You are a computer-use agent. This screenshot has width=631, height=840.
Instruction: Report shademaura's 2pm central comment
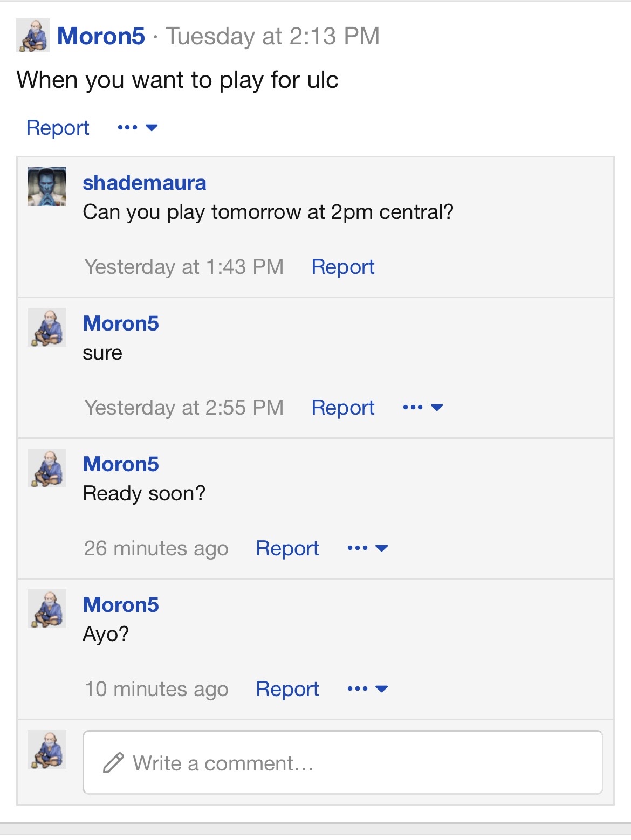(x=343, y=267)
